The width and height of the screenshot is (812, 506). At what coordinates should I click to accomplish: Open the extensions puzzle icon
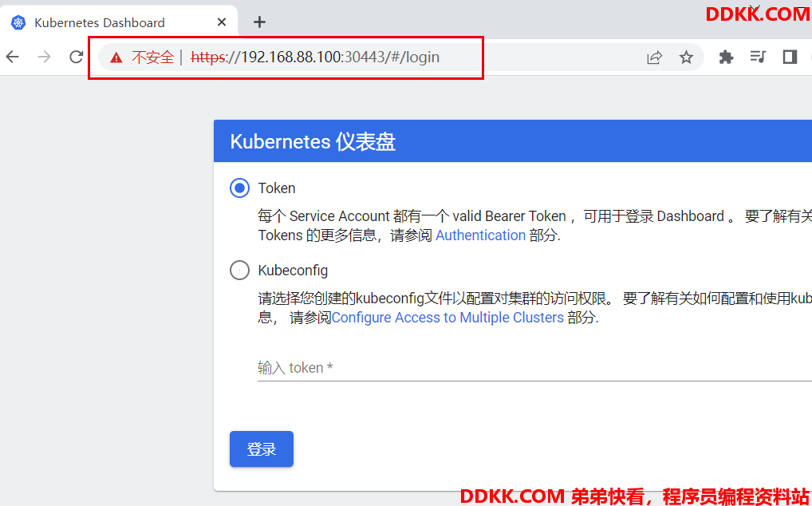click(x=726, y=57)
